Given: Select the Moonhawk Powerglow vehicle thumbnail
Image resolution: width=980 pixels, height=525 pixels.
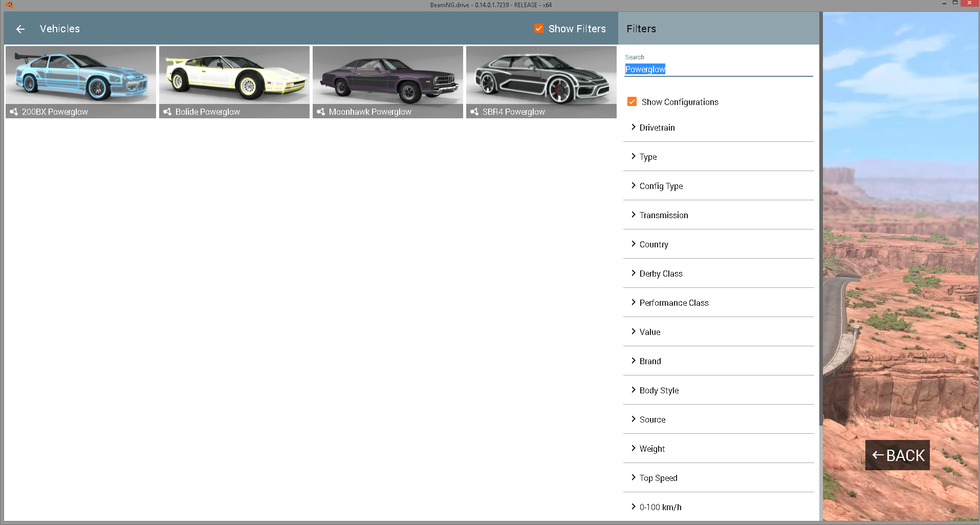Looking at the screenshot, I should click(388, 82).
